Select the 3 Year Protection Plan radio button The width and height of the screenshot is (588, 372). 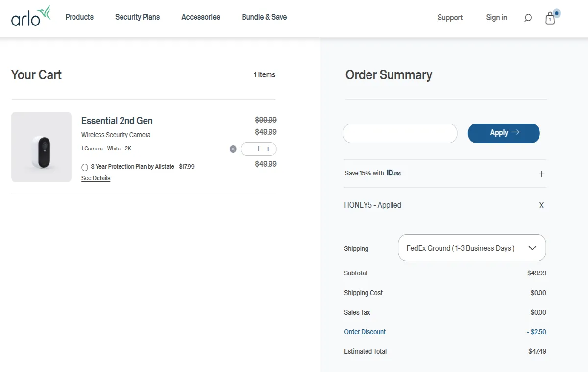point(84,167)
